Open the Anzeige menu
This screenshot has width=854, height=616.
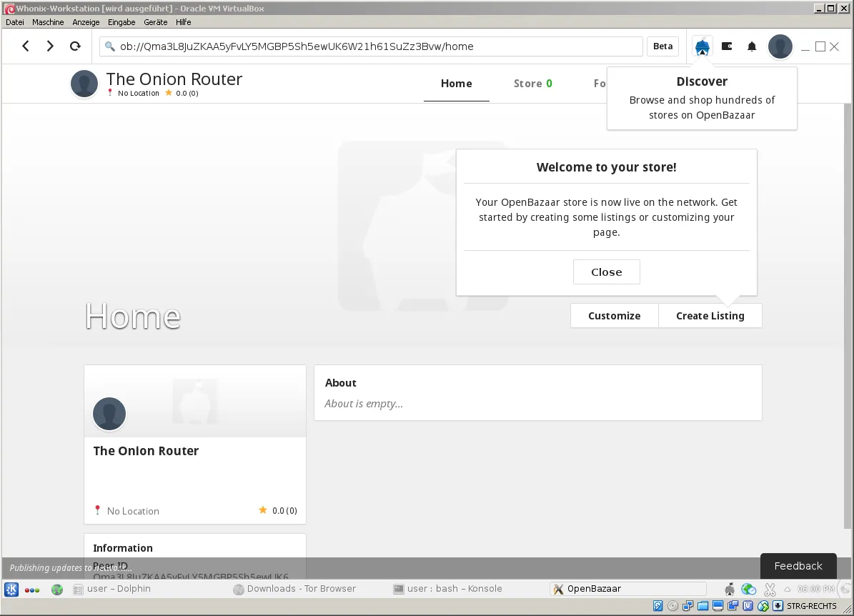pos(86,22)
